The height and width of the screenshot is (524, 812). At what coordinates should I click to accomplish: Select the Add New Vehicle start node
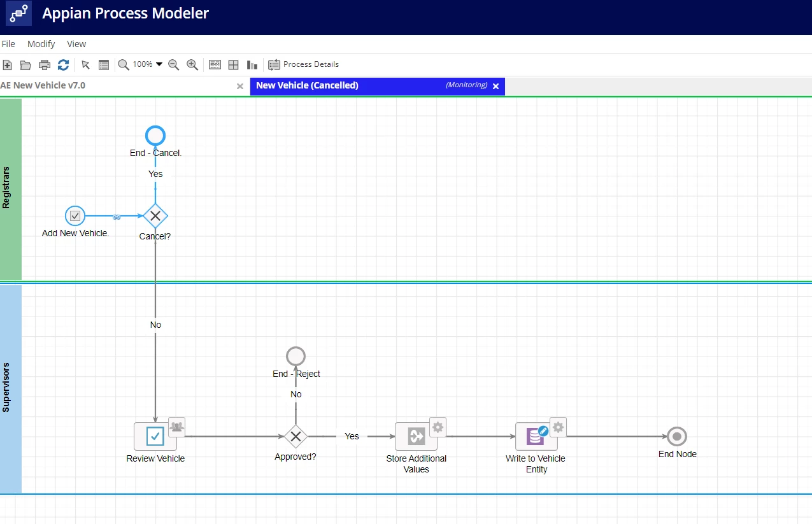(x=75, y=216)
